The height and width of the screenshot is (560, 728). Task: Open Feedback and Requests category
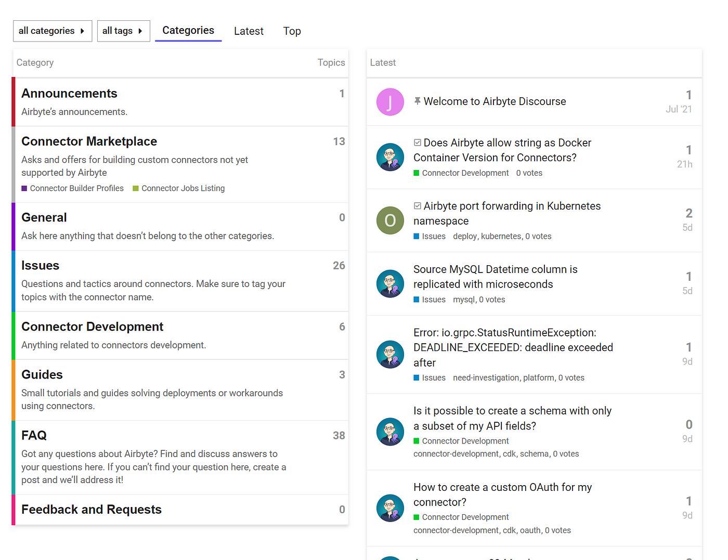[92, 510]
